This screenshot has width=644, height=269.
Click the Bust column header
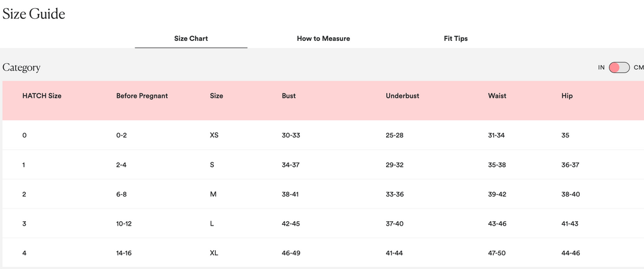(x=289, y=96)
